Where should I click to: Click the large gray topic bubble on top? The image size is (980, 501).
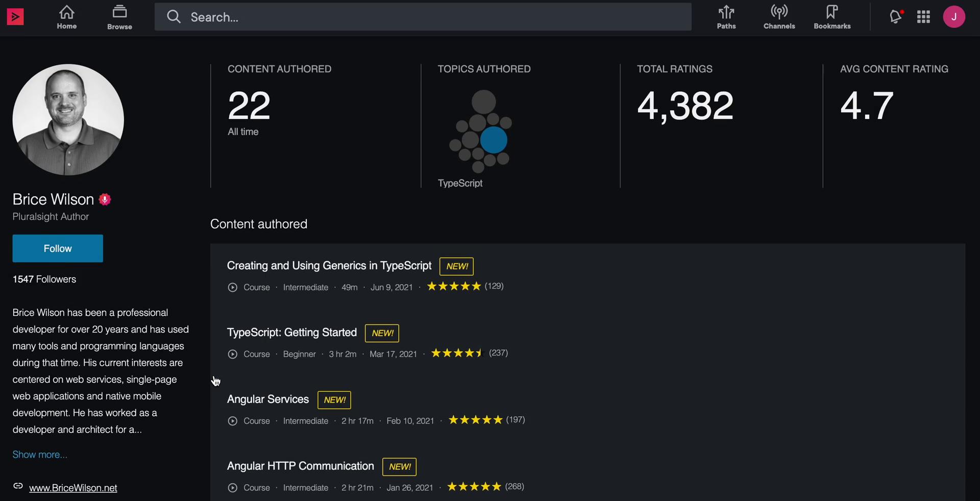(x=484, y=102)
